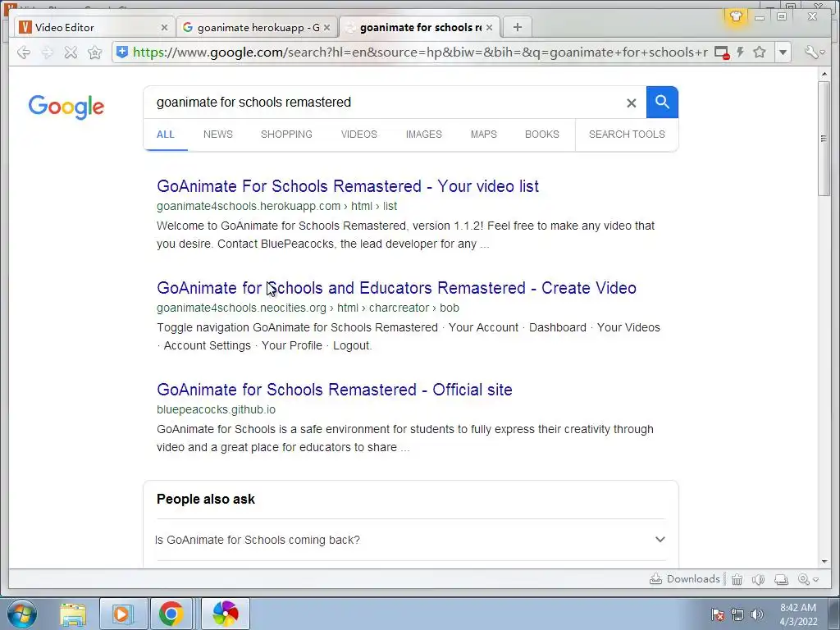Open the wrench settings menu

pos(815,52)
